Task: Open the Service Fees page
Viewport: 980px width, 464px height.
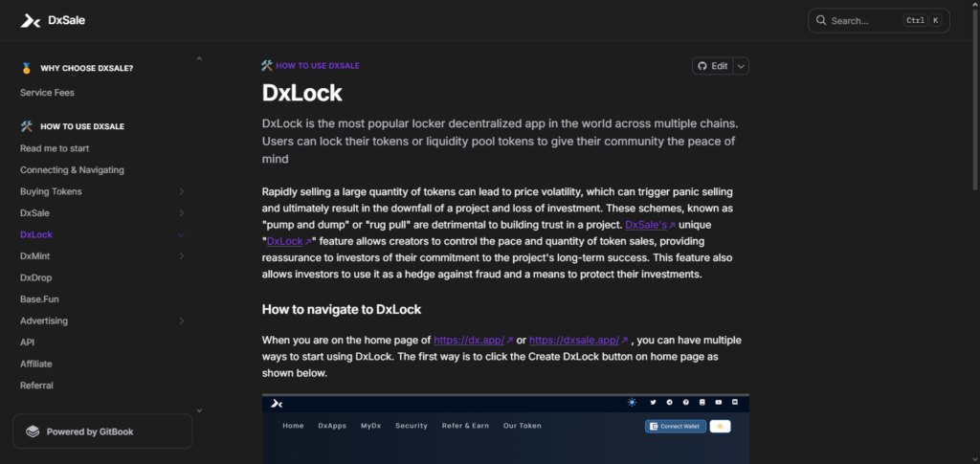Action: pyautogui.click(x=47, y=93)
